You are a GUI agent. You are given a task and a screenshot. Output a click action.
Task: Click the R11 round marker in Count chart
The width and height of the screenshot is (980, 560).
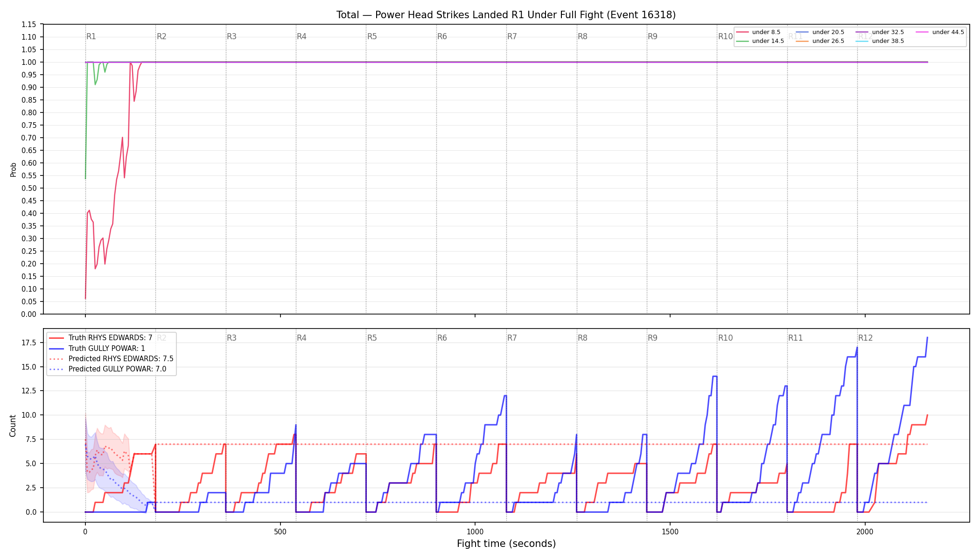[796, 338]
